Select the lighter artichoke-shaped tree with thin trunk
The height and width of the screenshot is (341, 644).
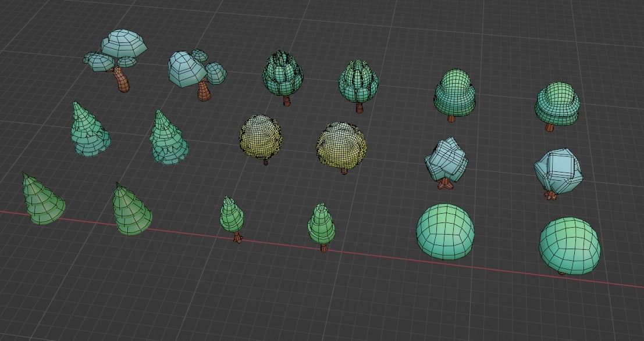358,86
